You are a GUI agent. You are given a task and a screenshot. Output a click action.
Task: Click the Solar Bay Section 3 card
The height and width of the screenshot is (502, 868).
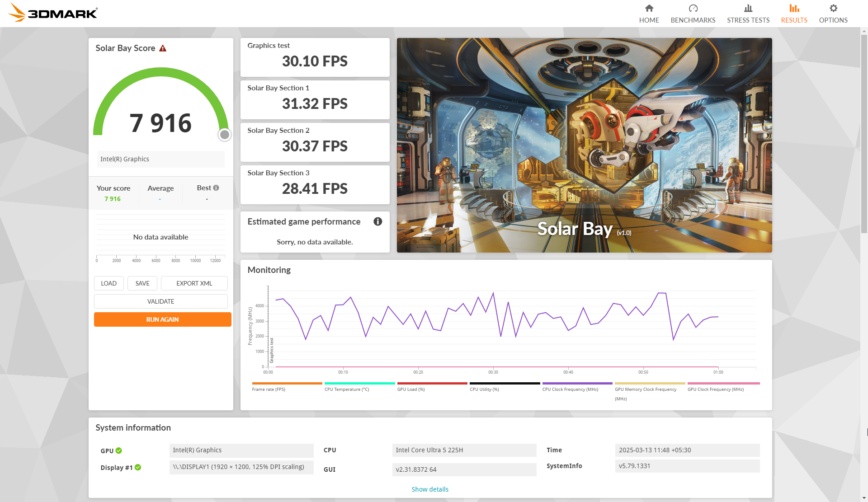point(315,185)
